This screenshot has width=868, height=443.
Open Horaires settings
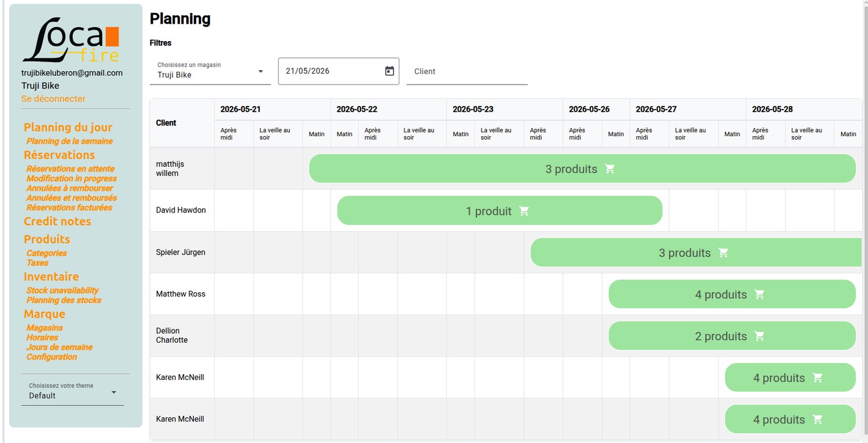[x=42, y=338]
